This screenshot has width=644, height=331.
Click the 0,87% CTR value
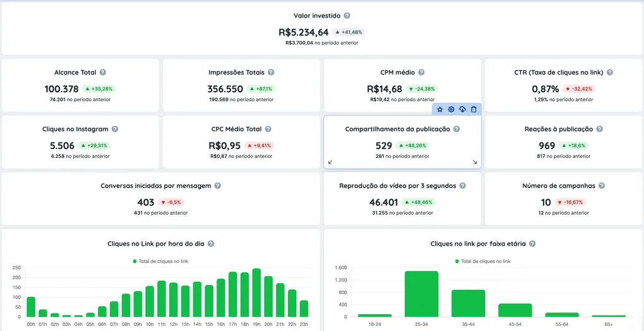(546, 88)
